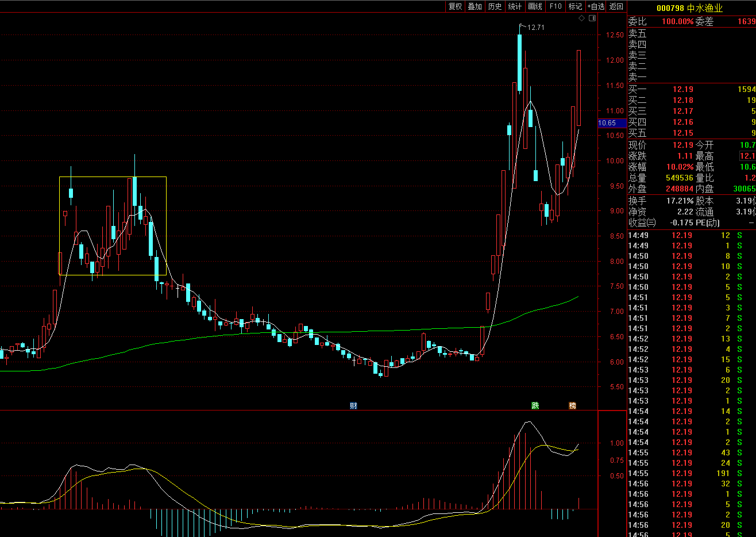Click the 今开 label
Screen dimensions: 756x537
704,145
